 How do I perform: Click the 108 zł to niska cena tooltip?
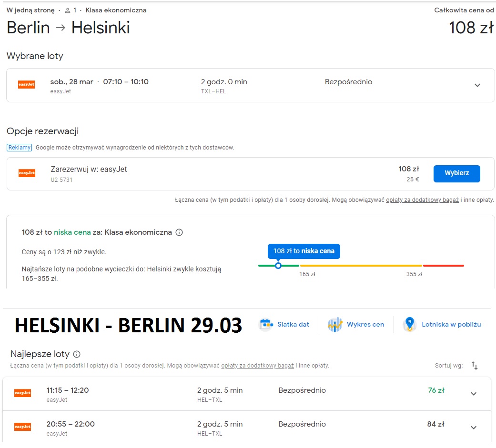click(304, 251)
